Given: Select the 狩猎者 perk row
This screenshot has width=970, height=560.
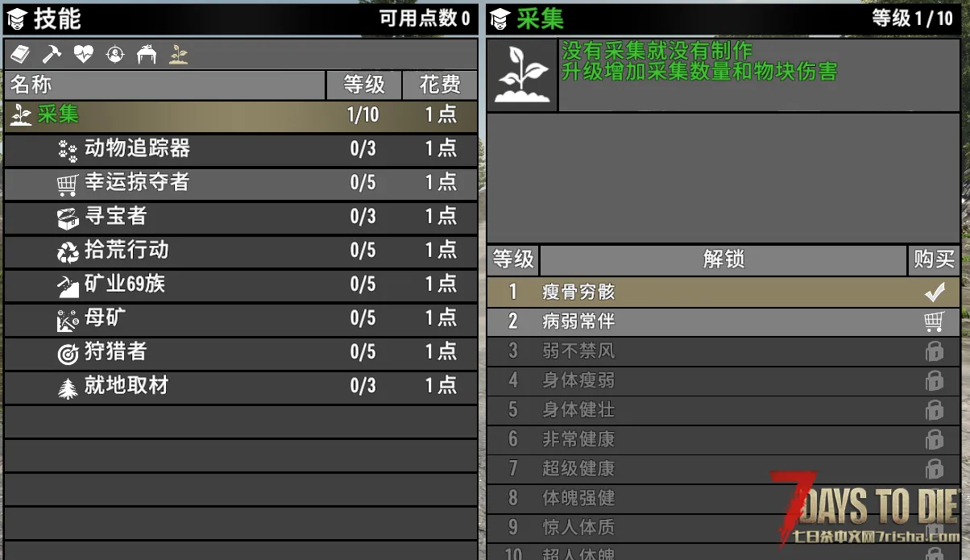Looking at the screenshot, I should 240,352.
